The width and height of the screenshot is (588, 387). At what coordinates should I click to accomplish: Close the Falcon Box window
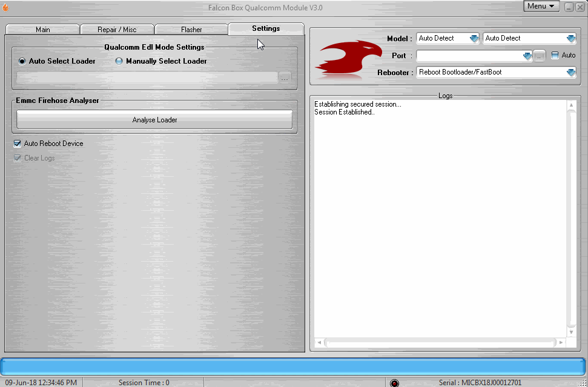click(x=580, y=7)
